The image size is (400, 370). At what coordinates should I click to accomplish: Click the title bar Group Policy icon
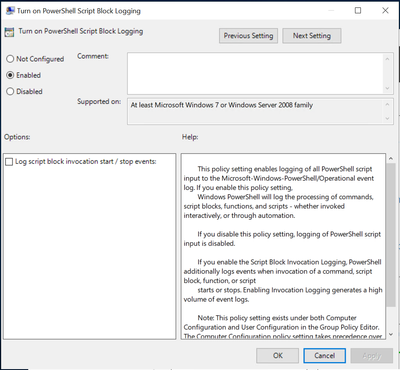click(10, 11)
